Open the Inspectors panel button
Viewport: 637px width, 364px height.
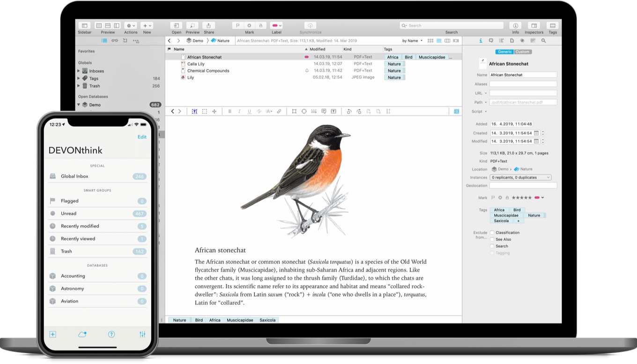click(533, 26)
